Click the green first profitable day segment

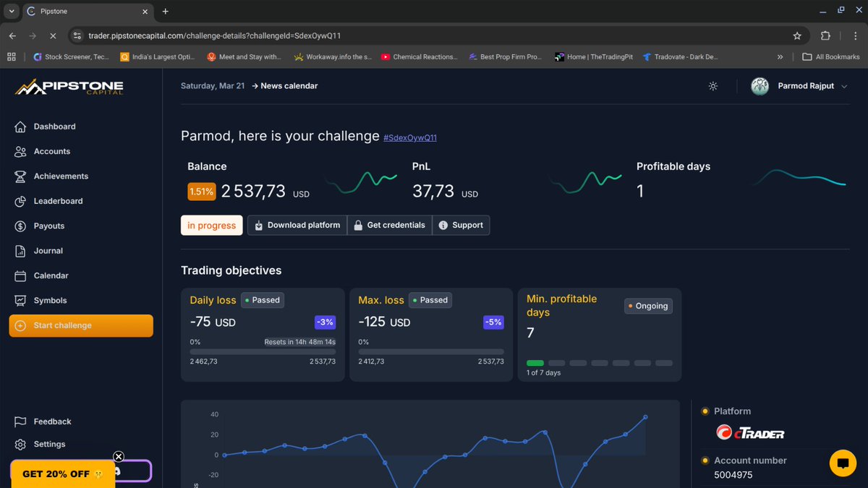[535, 363]
